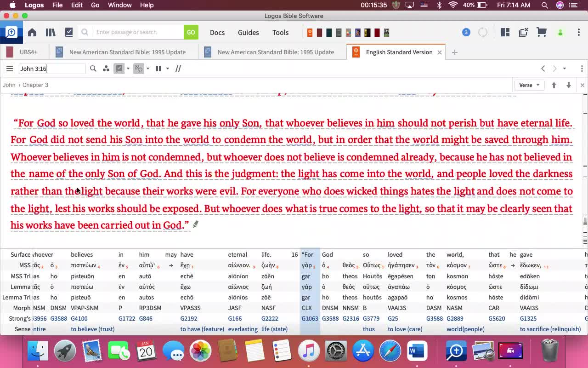588x368 pixels.
Task: Go forward with panel history right arrow
Action: pos(554,69)
